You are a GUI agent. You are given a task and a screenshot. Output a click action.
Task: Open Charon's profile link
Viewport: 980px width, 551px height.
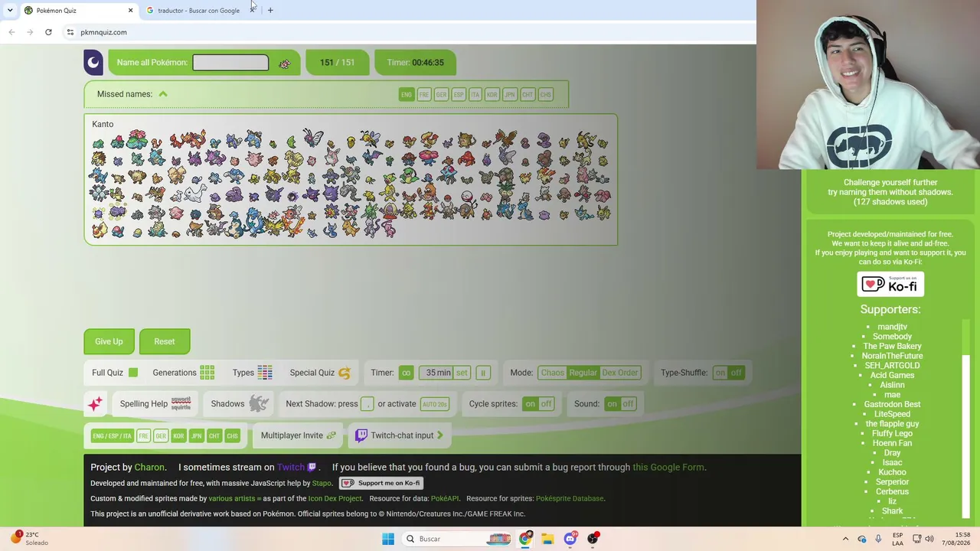pos(149,468)
